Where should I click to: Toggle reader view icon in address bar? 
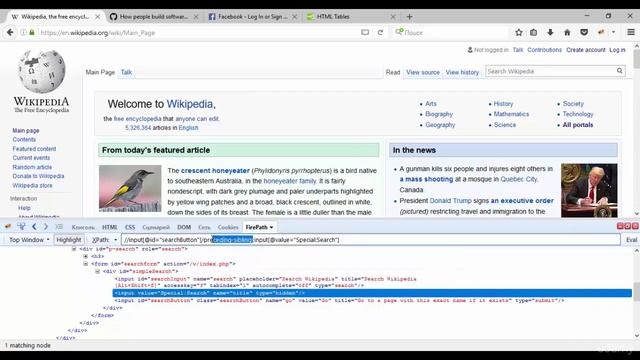365,32
